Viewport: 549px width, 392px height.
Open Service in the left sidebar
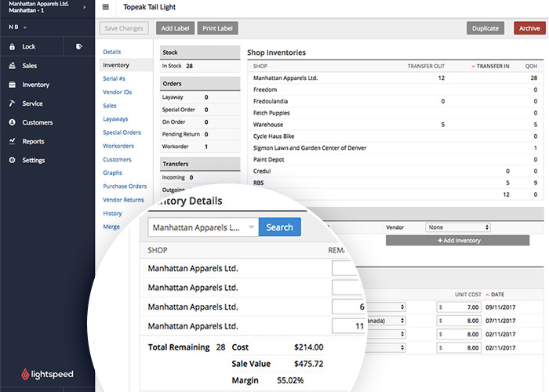point(32,103)
